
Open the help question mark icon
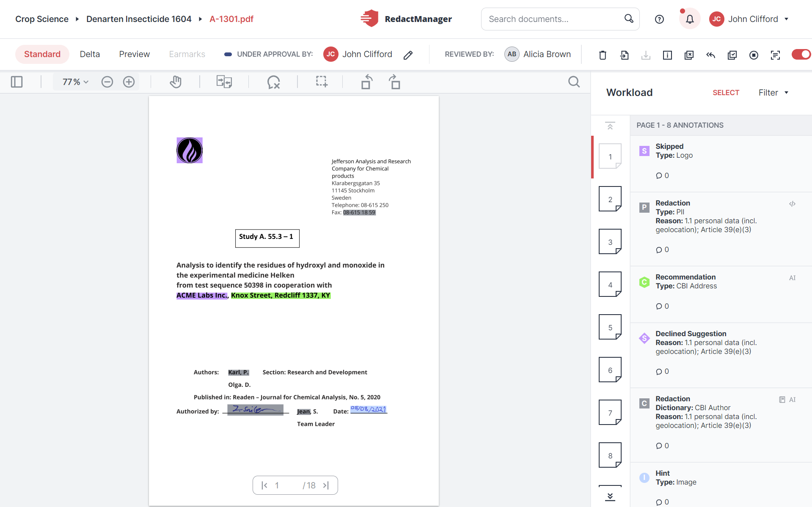[x=659, y=19]
